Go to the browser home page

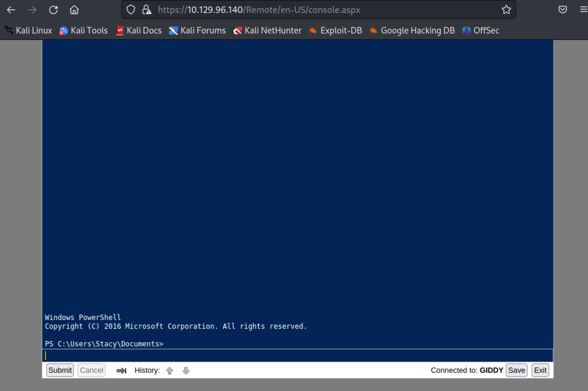pyautogui.click(x=74, y=10)
